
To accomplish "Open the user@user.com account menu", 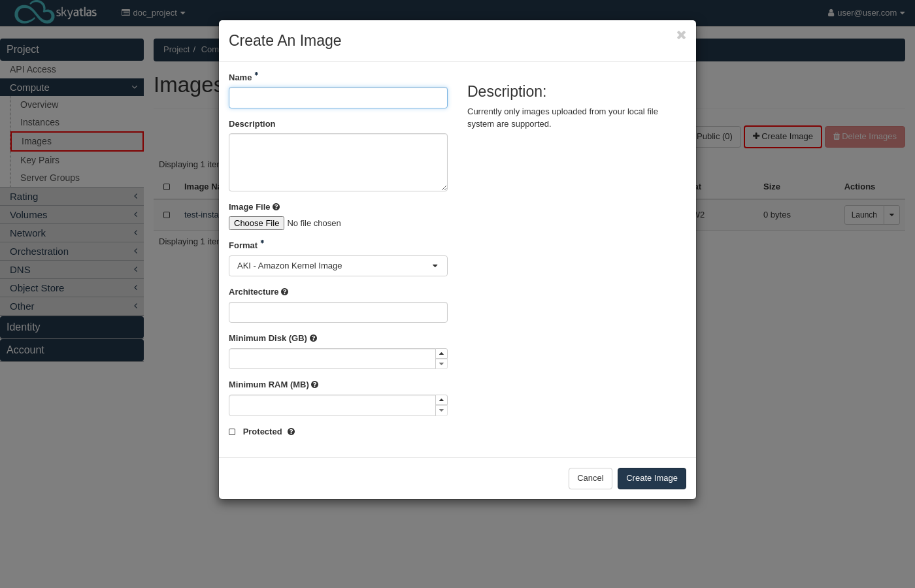I will [x=866, y=13].
